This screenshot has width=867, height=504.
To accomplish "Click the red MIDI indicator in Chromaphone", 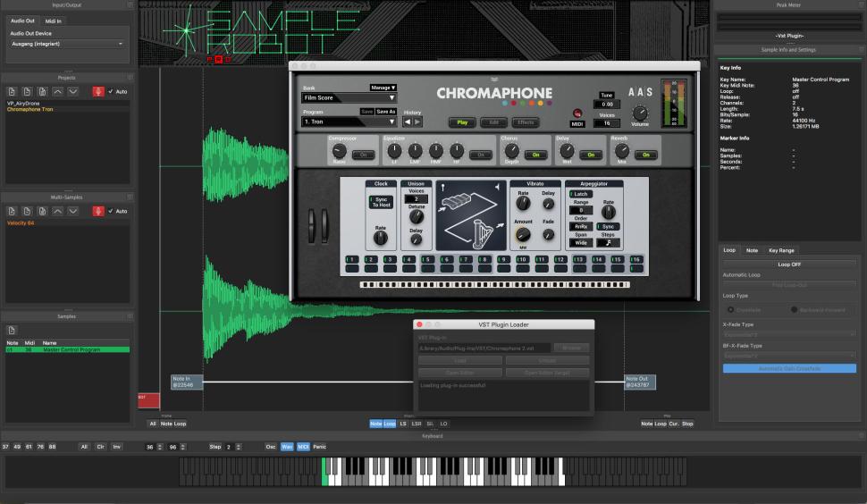I will 577,113.
